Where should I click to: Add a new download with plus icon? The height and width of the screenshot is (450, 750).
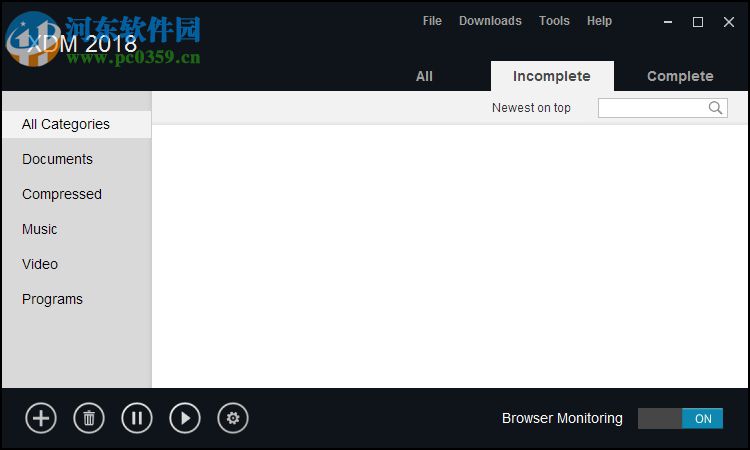(41, 418)
